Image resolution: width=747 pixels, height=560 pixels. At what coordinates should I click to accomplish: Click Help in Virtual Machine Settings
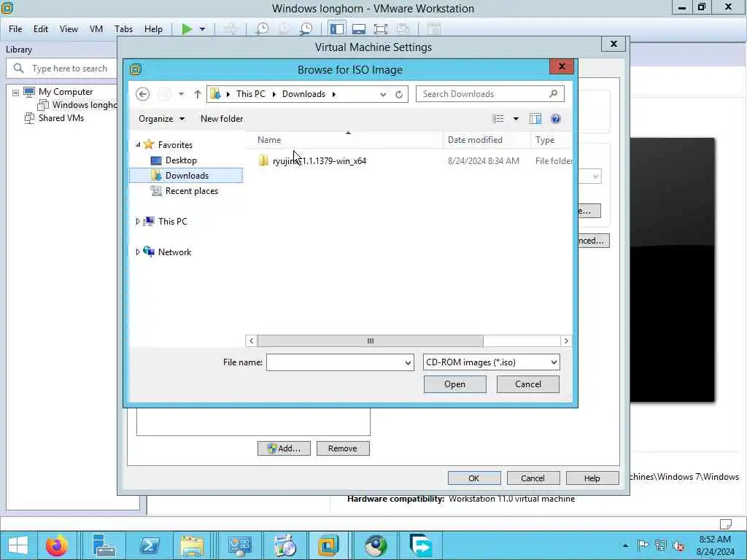pos(592,478)
